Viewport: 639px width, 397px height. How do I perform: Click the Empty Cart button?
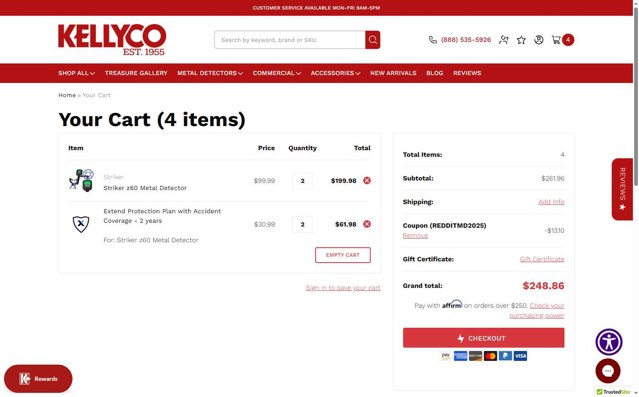pos(343,255)
